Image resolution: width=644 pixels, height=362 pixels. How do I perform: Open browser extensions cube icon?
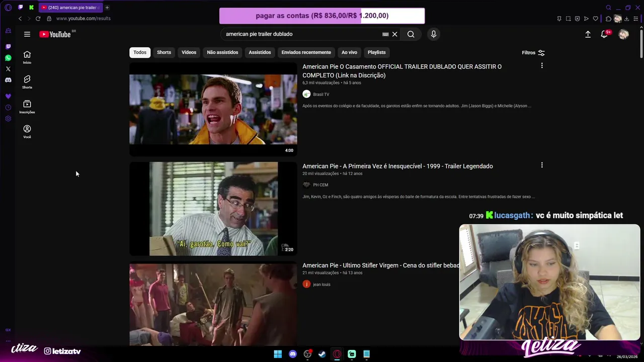click(608, 19)
